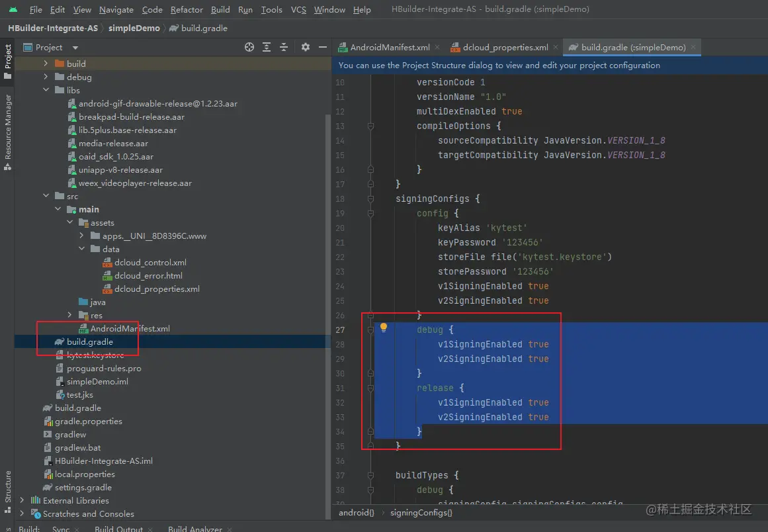Expand the debug folder
Image resolution: width=768 pixels, height=532 pixels.
(46, 76)
